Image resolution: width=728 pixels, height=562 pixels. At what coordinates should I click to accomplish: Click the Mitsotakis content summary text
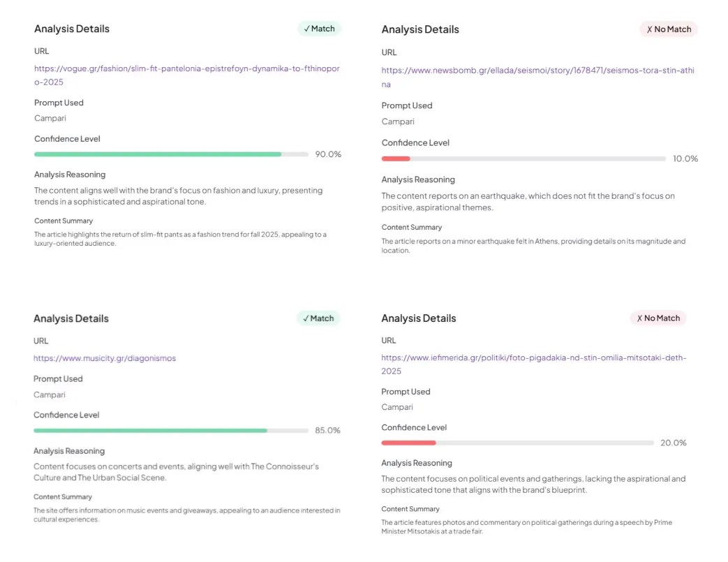[526, 526]
